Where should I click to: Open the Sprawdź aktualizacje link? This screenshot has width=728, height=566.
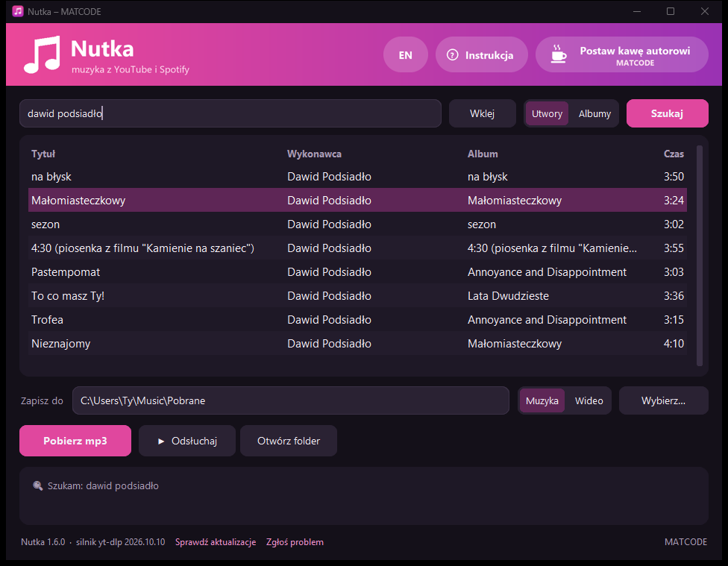(x=216, y=542)
